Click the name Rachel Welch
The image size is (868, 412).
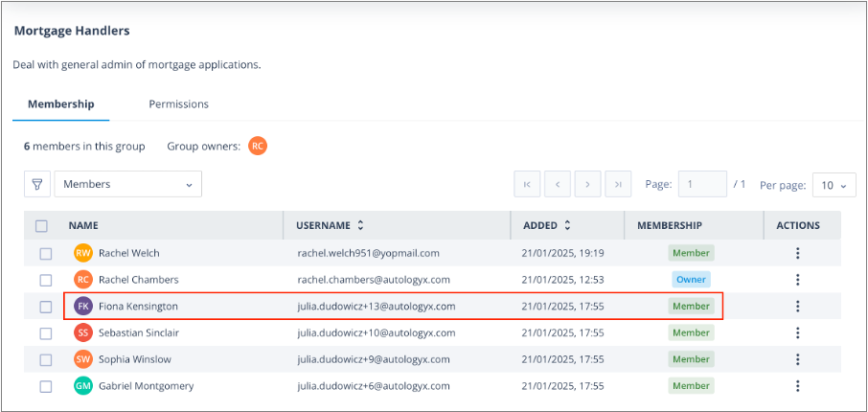coord(129,253)
